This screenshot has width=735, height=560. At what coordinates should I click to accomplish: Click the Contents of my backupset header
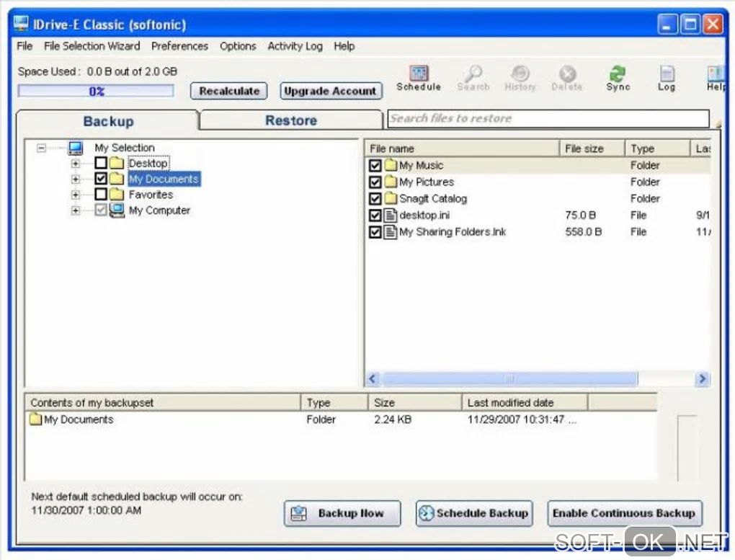162,402
